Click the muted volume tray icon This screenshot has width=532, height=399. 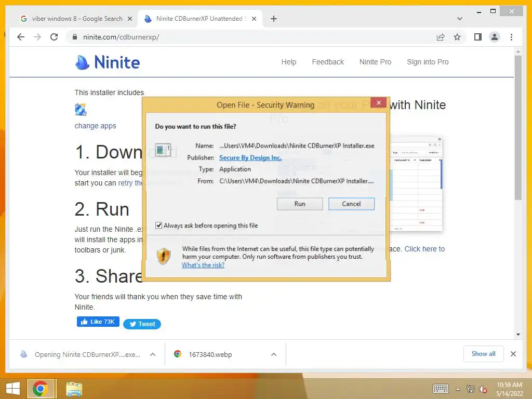483,389
